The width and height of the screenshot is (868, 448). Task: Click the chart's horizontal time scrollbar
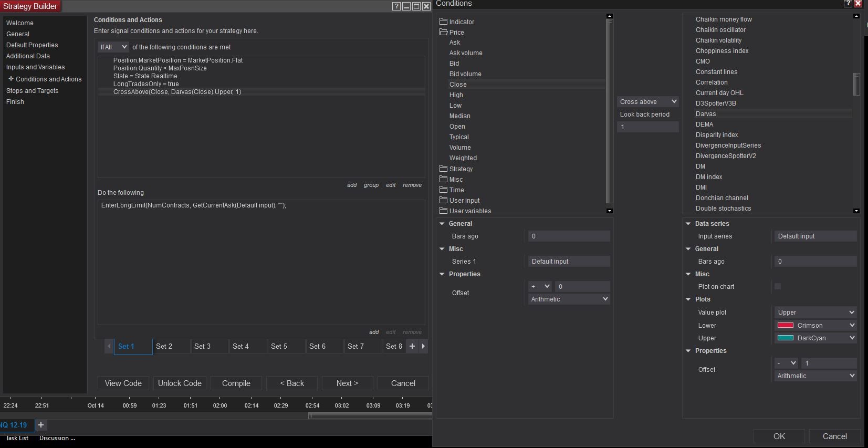tap(370, 415)
